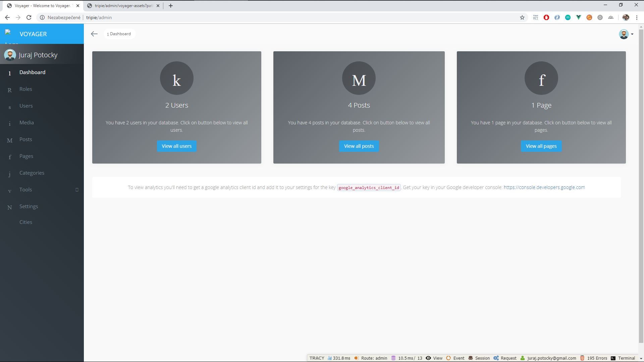The width and height of the screenshot is (644, 362).
Task: Go to Media in the sidebar
Action: coord(26,123)
